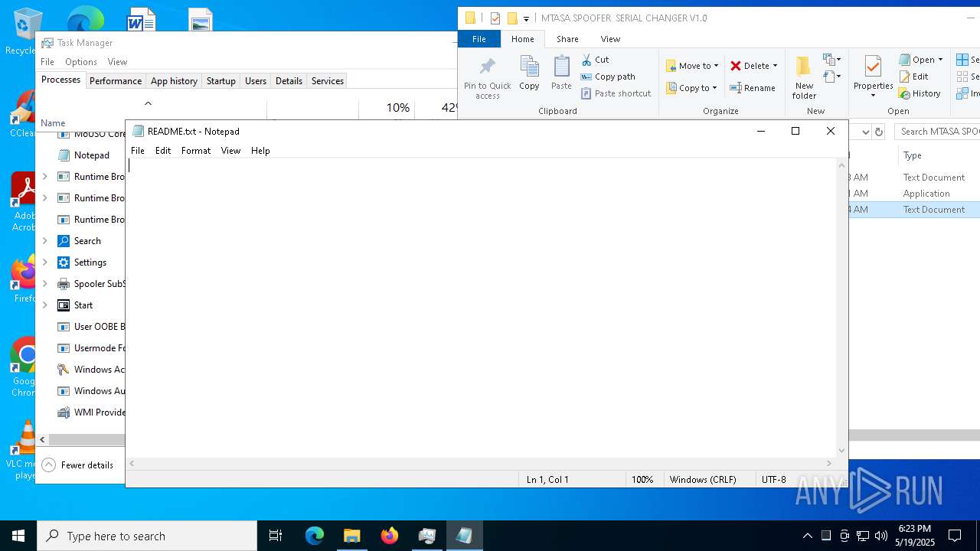Click inside the Notepad text area

tap(481, 308)
